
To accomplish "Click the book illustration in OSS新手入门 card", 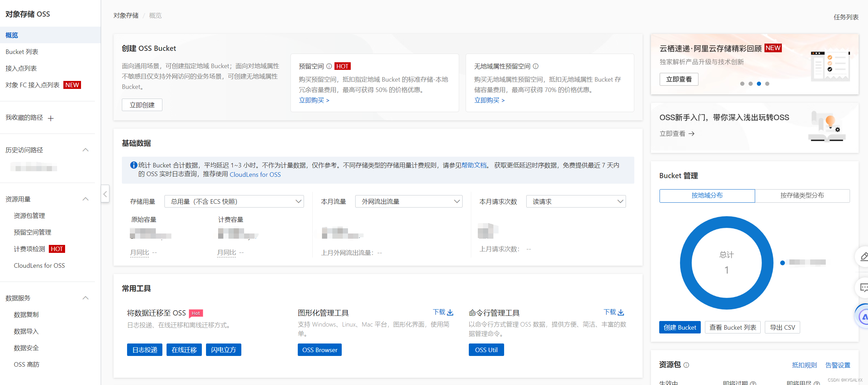I will pos(827,127).
